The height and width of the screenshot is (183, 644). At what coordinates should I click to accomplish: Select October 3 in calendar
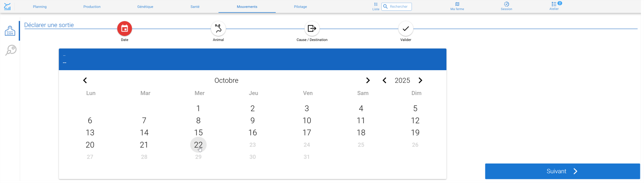coord(307,108)
